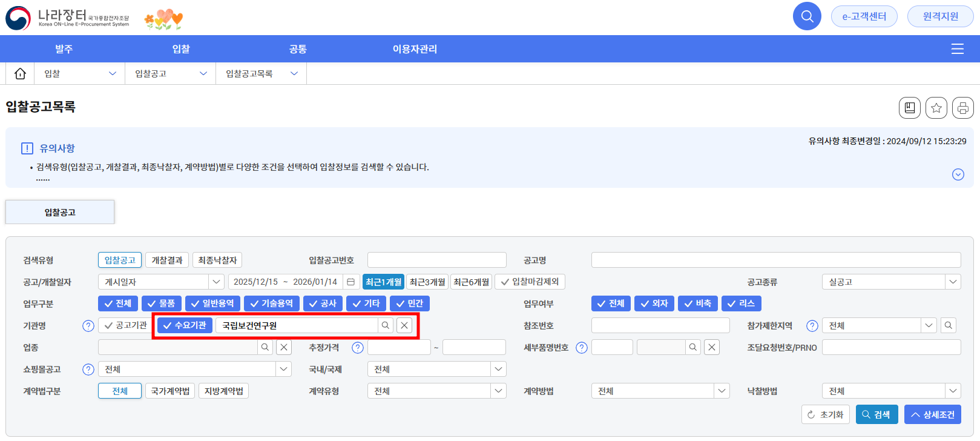Open the 쇼핑몰공고 전체 dropdown
This screenshot has width=980, height=441.
[194, 369]
